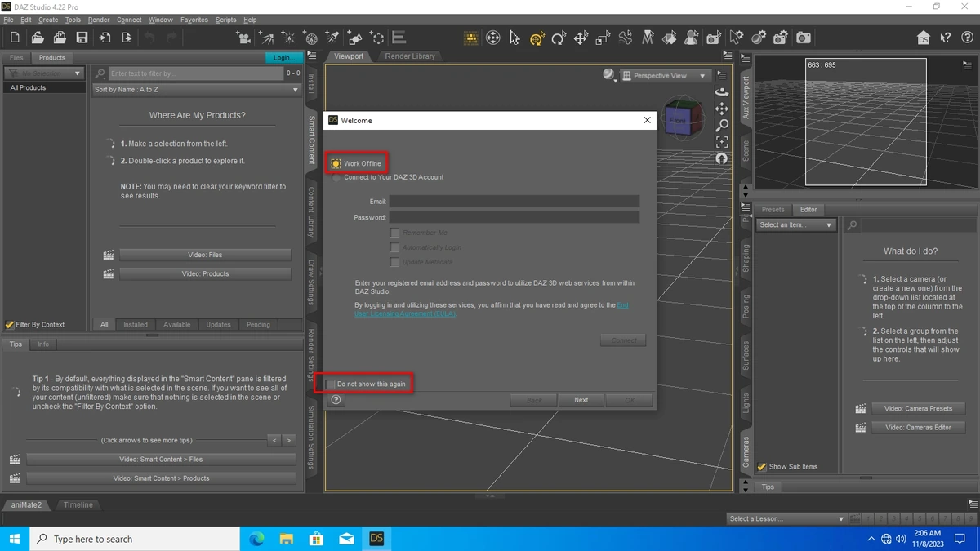Viewport: 980px width, 551px height.
Task: Open the Create menu
Action: coord(48,20)
